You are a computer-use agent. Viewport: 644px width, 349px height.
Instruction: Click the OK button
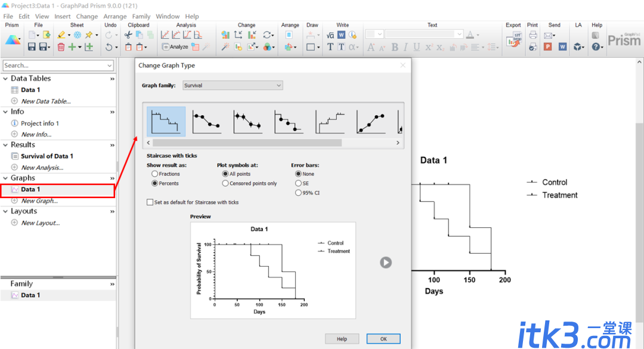[383, 339]
